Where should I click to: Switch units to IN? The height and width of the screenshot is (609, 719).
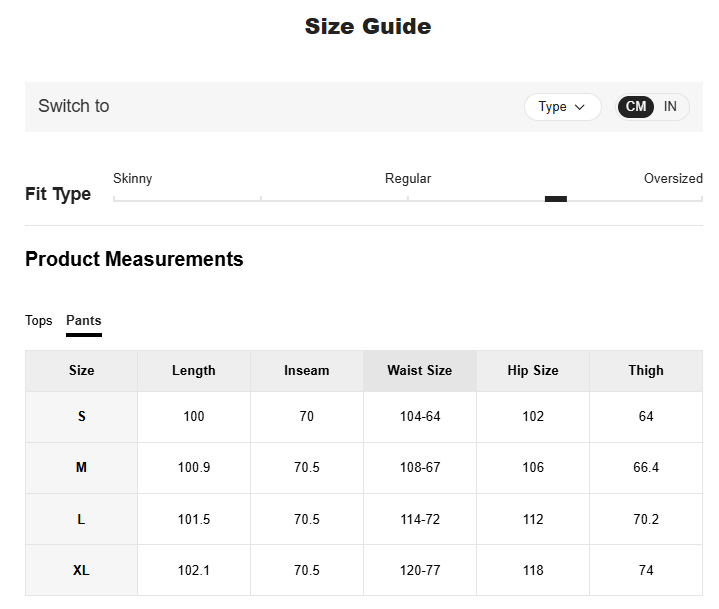pos(670,107)
